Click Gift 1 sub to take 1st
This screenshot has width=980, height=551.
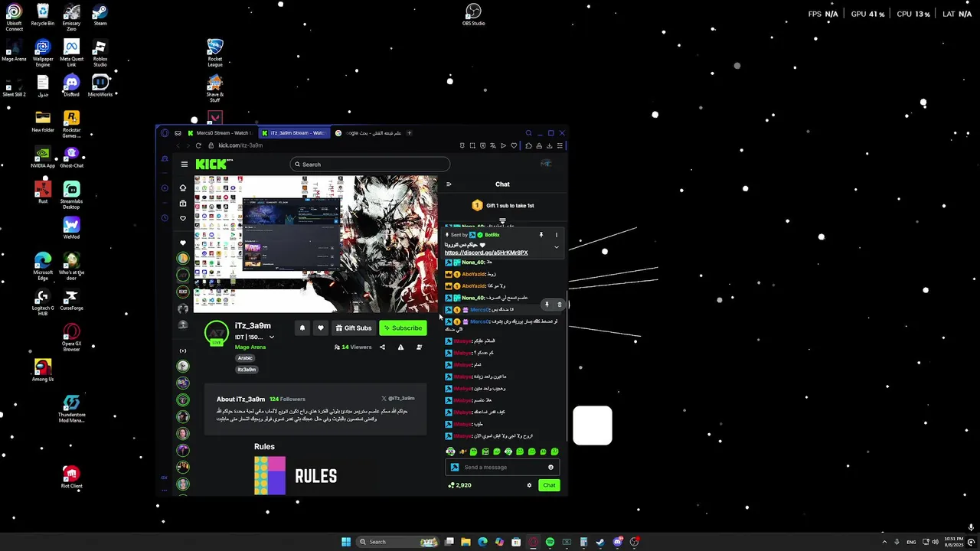pyautogui.click(x=503, y=205)
